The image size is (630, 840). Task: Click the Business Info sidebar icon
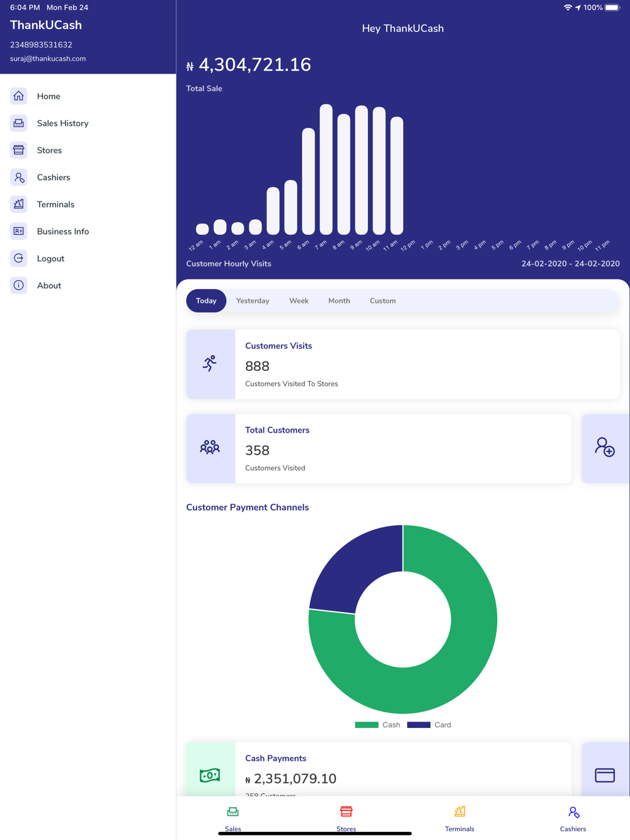pos(19,232)
